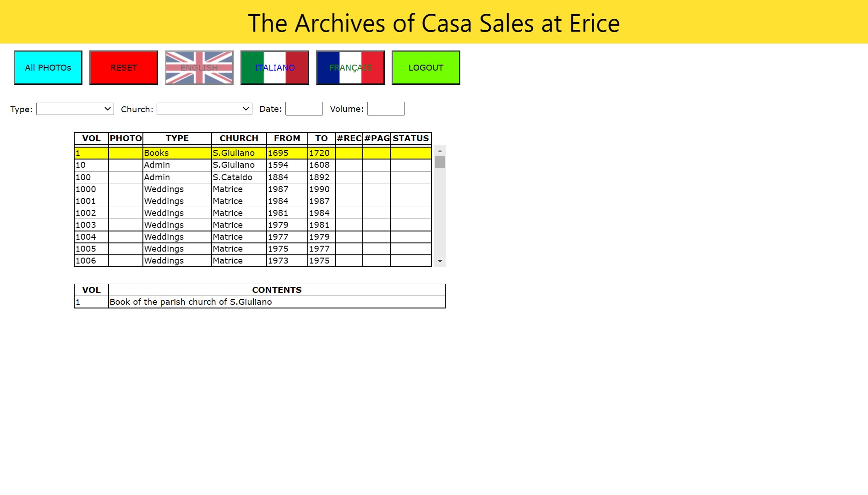The height and width of the screenshot is (495, 868).
Task: Select the volume 1006 row
Action: coord(252,260)
